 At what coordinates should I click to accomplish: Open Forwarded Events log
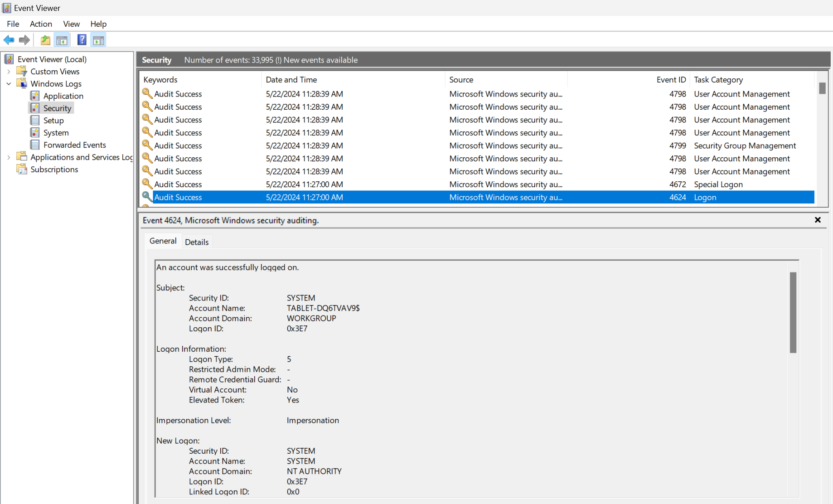point(75,145)
